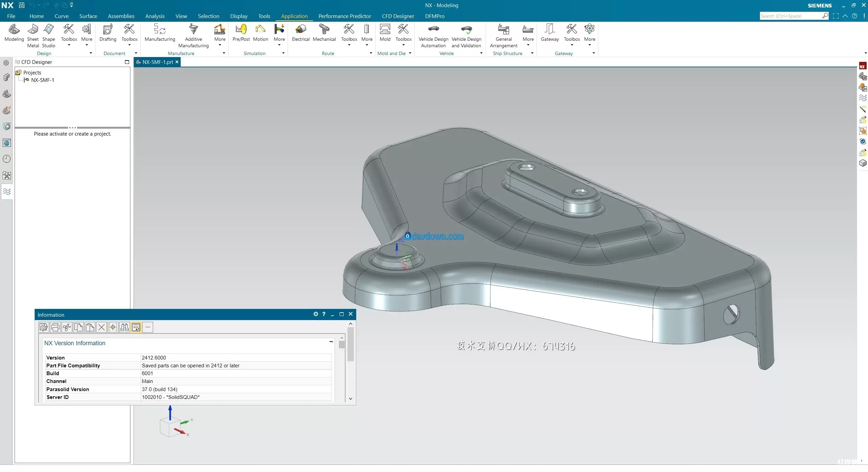Open Additive Manufacturing application
Screen dimensions: 868x472
(193, 36)
